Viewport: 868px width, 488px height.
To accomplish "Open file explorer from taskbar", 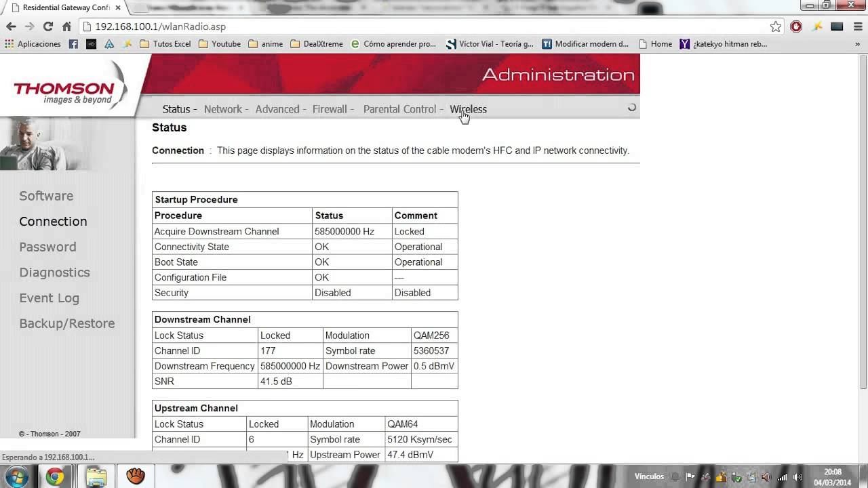I will tap(96, 476).
